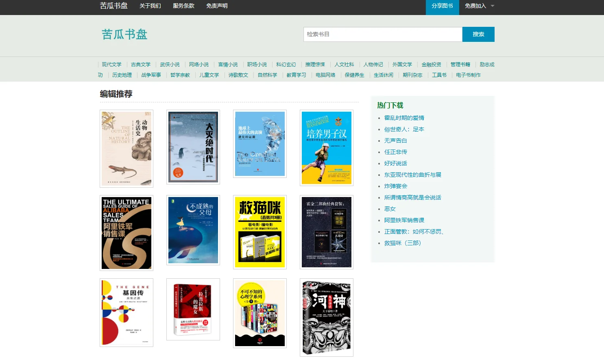Screen dimensions: 604x364
Task: Click hot download link 阿里铁军销售课
Action: click(x=404, y=220)
